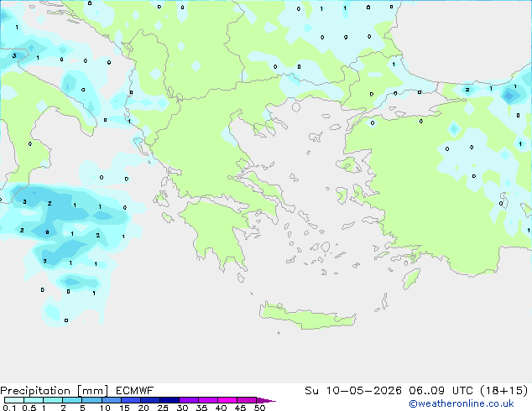Click the 'ECMWF' model label

tap(135, 391)
